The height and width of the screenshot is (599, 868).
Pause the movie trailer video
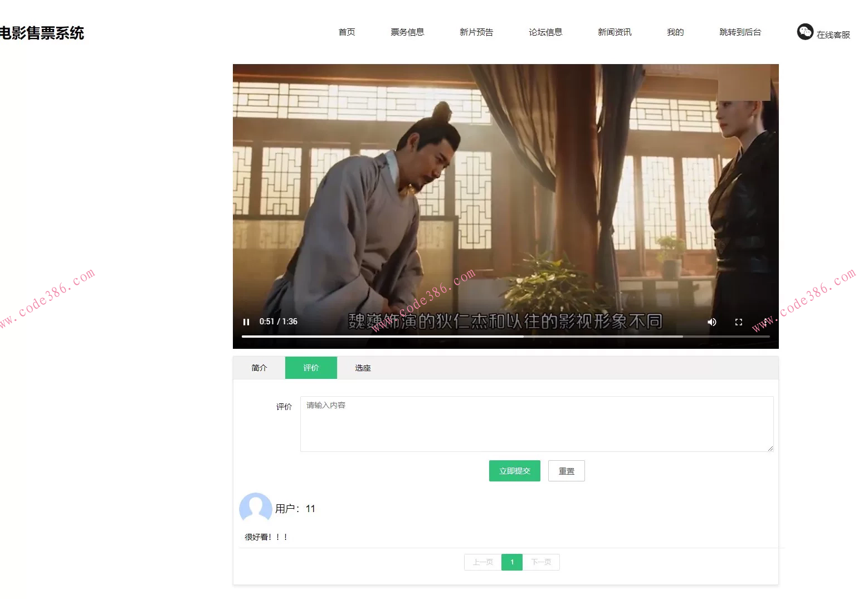[246, 322]
